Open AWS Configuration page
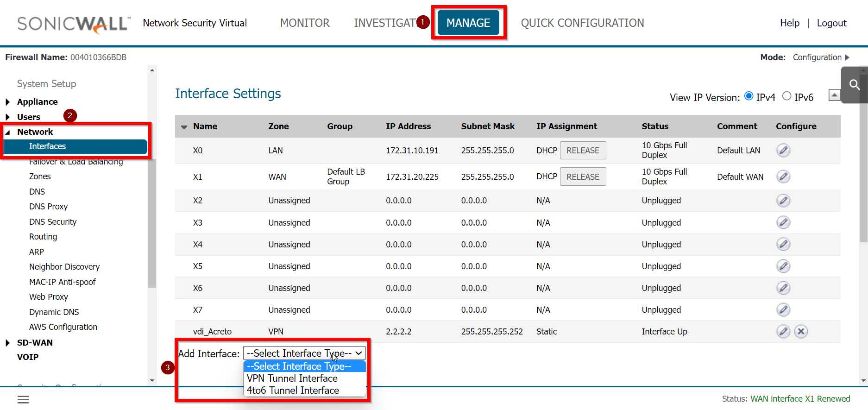This screenshot has width=868, height=410. [63, 327]
